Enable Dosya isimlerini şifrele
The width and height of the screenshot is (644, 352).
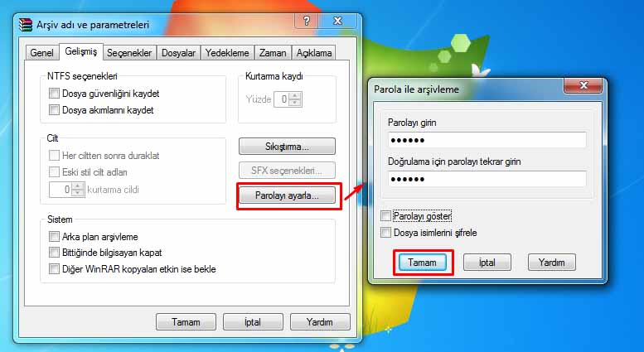[x=385, y=233]
